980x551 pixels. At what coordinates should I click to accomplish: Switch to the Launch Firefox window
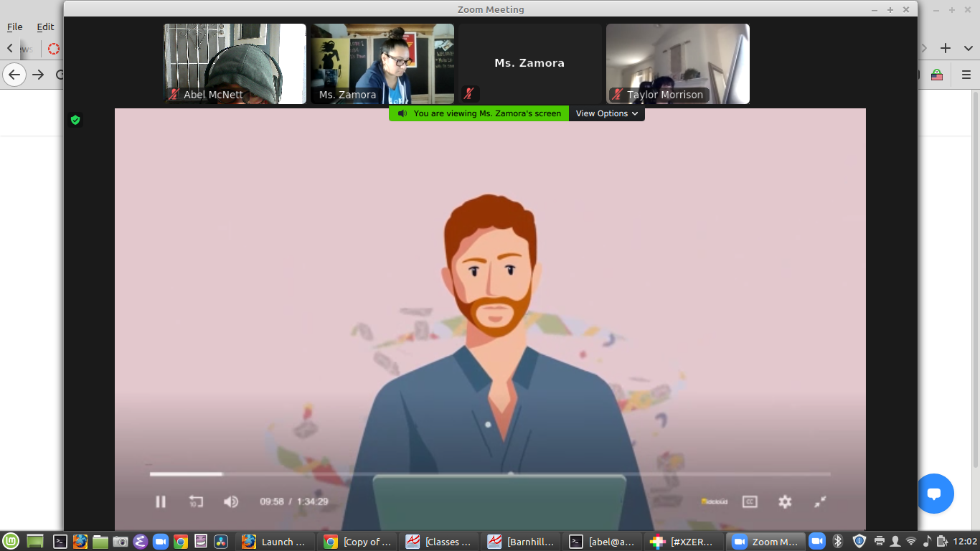click(x=275, y=542)
